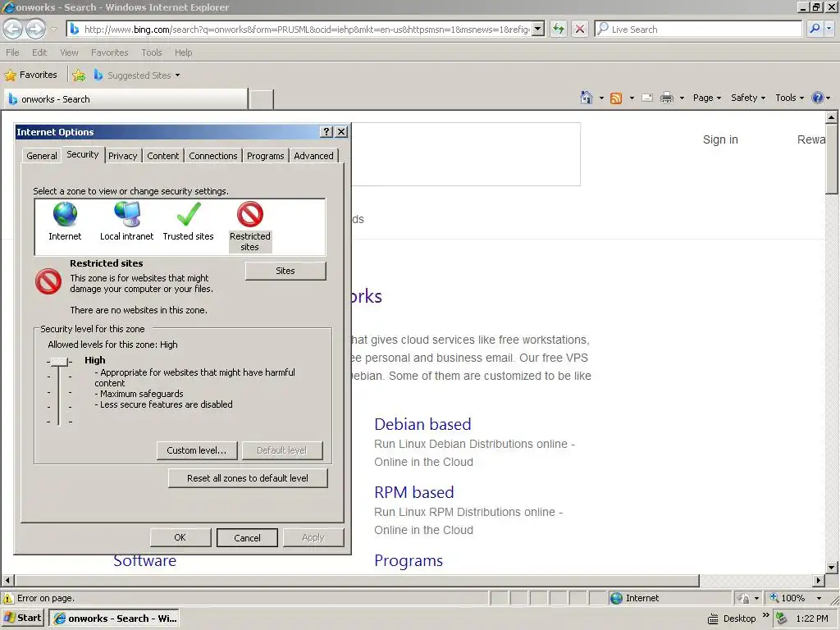
Task: Select the Restricted sites zone icon
Action: (x=250, y=214)
